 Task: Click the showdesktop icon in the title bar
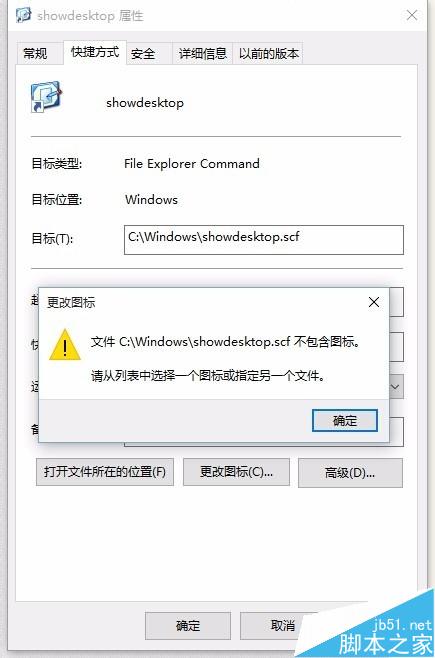coord(23,15)
